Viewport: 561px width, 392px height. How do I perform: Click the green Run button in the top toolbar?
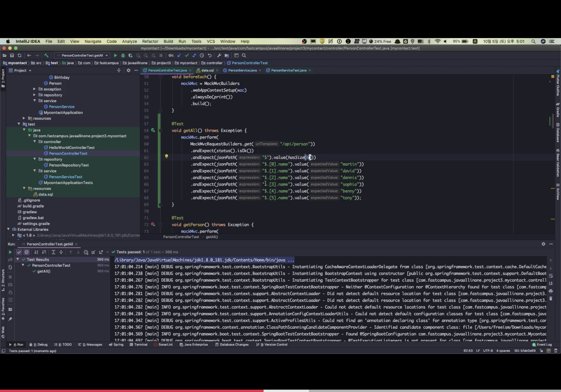click(x=115, y=55)
